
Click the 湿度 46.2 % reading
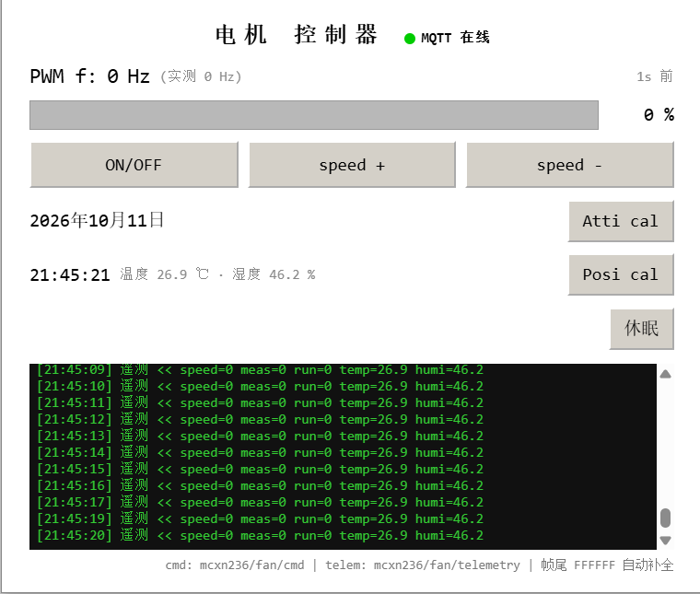click(274, 274)
